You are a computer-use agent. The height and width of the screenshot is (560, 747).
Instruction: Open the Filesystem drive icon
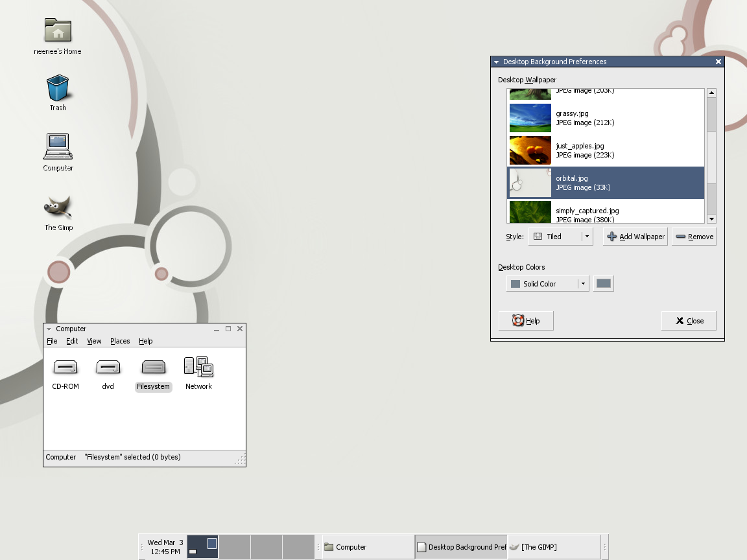pyautogui.click(x=153, y=367)
